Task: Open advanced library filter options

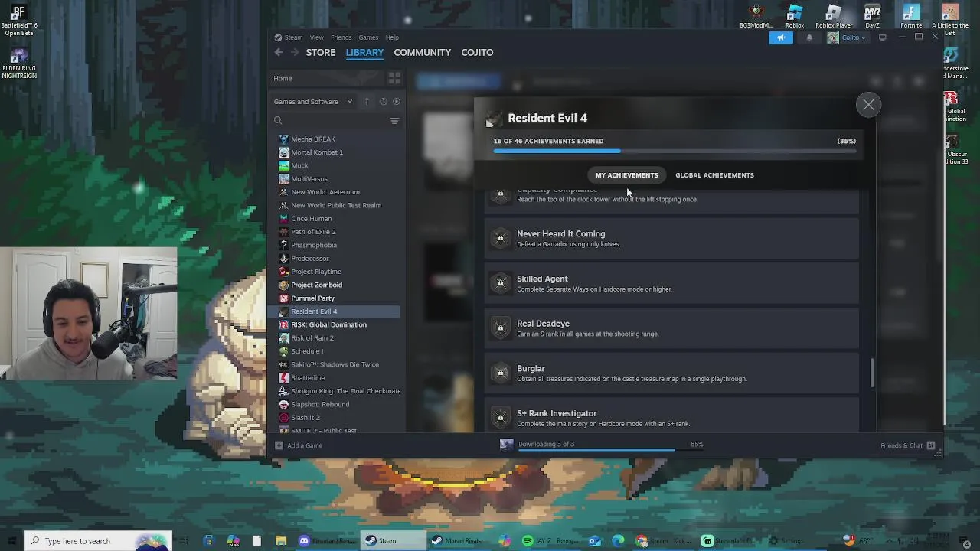Action: pos(394,120)
